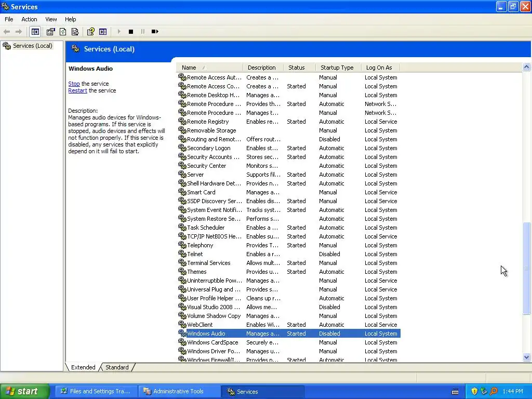The height and width of the screenshot is (399, 532).
Task: Click the Pause Service toolbar icon
Action: point(143,32)
